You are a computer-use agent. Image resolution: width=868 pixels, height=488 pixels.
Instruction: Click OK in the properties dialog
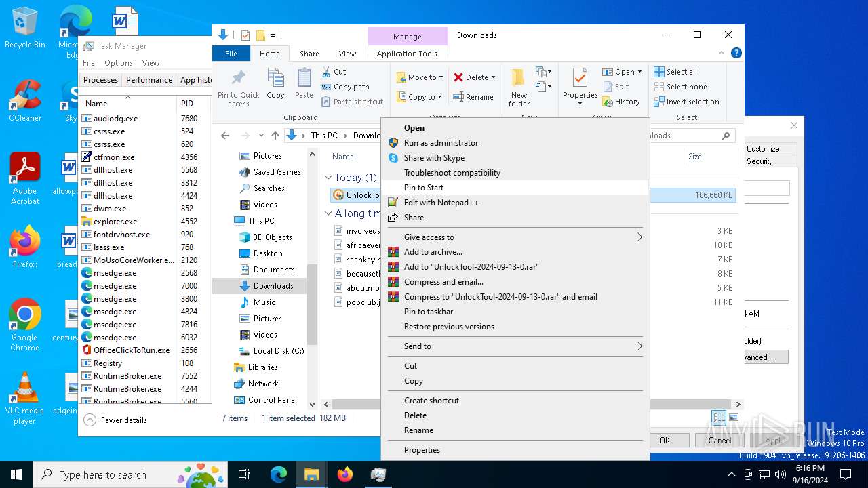pos(665,440)
